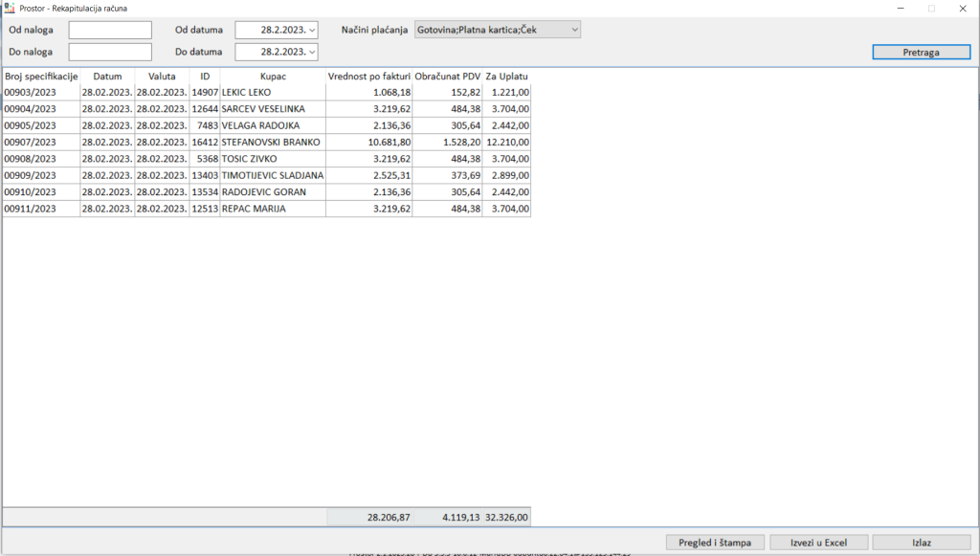
Task: Open the Do datuma date picker
Action: tap(312, 52)
